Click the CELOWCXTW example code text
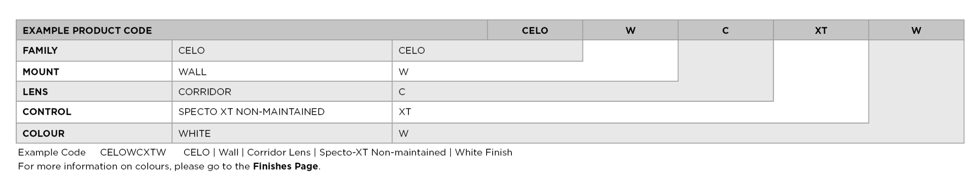The width and height of the screenshot is (980, 183). [x=133, y=152]
